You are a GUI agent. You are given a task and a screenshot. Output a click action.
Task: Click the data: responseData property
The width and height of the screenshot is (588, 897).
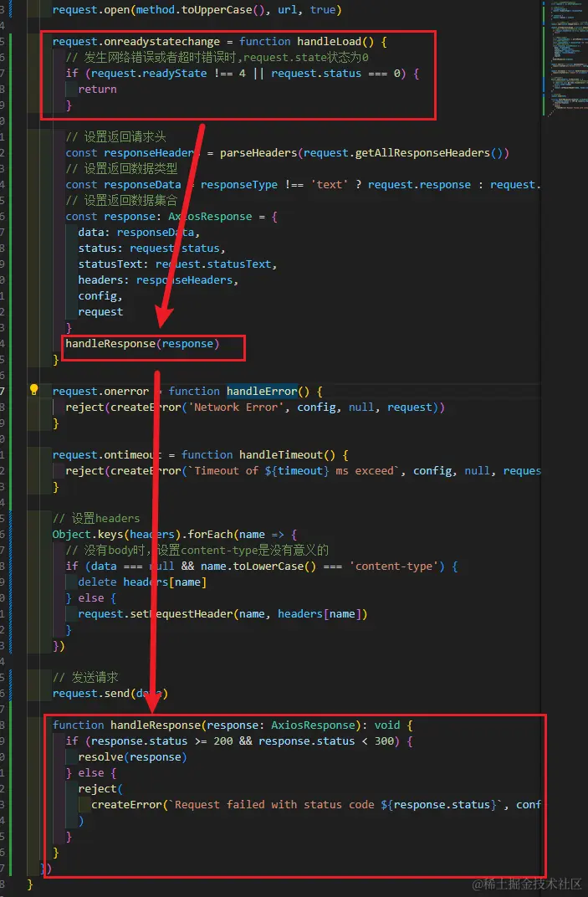click(139, 233)
